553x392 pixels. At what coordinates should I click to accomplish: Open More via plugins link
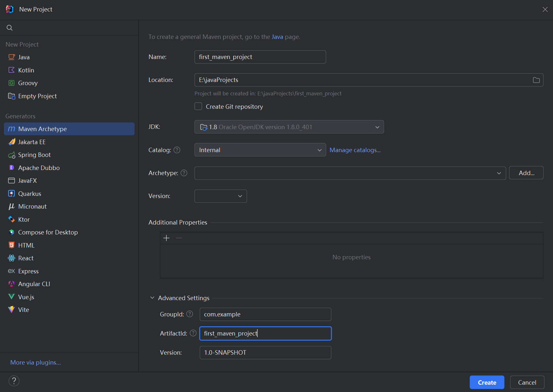(x=35, y=362)
